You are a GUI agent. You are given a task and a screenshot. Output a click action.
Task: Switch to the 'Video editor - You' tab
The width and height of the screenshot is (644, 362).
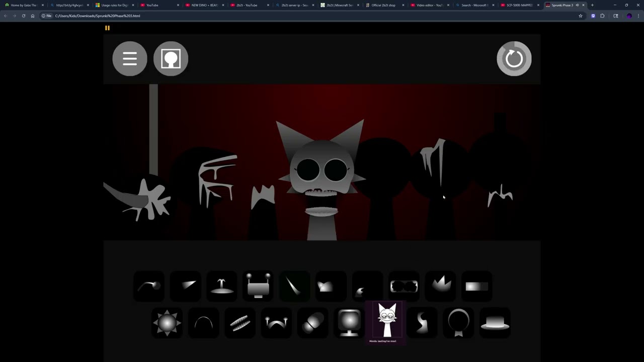[x=430, y=5]
